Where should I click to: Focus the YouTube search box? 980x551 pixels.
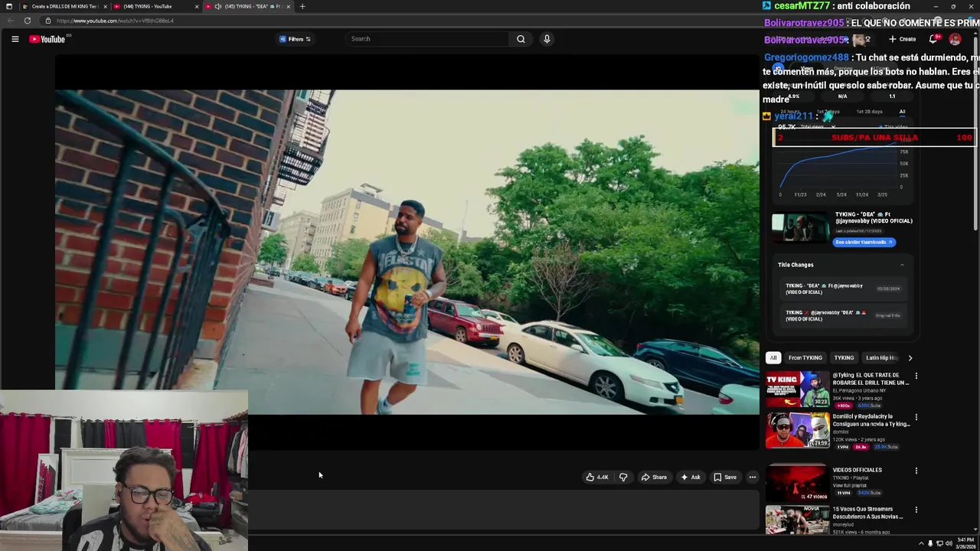(427, 39)
